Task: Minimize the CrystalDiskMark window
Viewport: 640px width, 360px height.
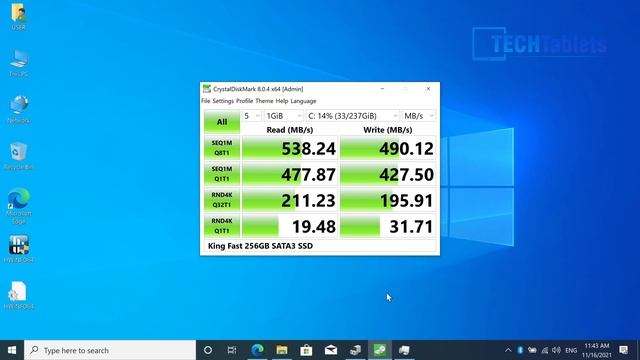Action: click(382, 89)
